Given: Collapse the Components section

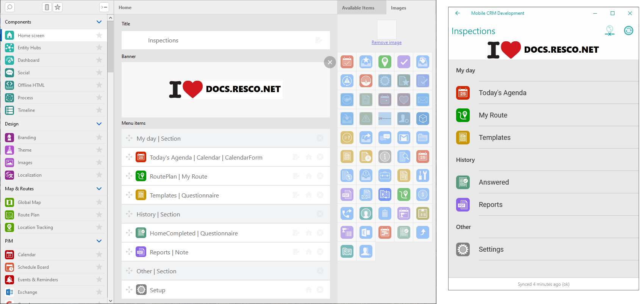Looking at the screenshot, I should [x=99, y=22].
